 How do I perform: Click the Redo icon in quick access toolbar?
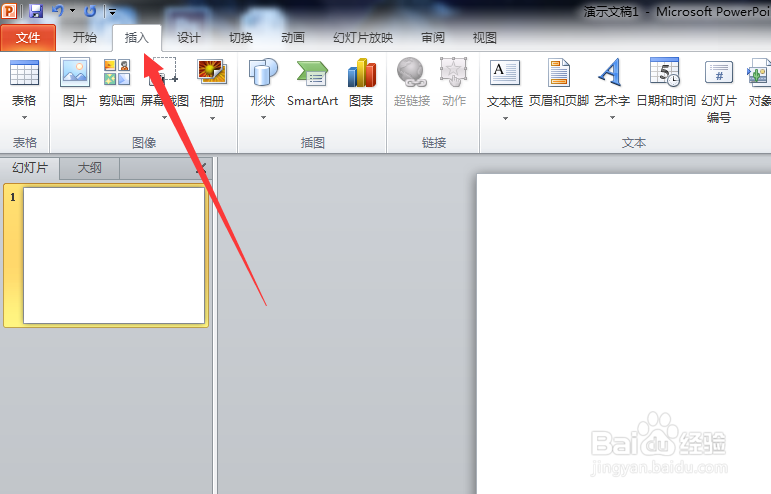click(90, 11)
